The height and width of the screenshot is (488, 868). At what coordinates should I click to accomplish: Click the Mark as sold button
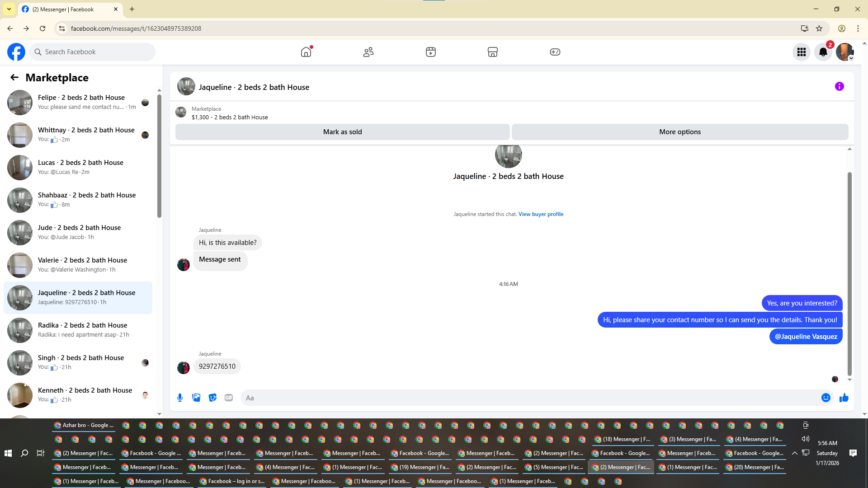click(342, 132)
